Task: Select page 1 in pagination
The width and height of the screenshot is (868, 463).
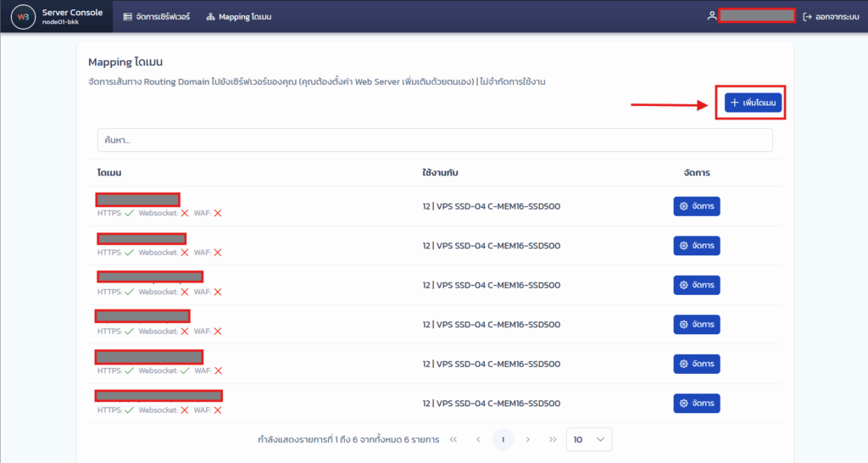Action: tap(503, 439)
